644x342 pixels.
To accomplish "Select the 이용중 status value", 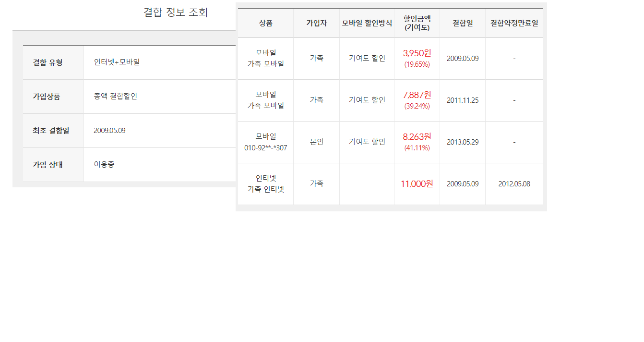I will 104,164.
